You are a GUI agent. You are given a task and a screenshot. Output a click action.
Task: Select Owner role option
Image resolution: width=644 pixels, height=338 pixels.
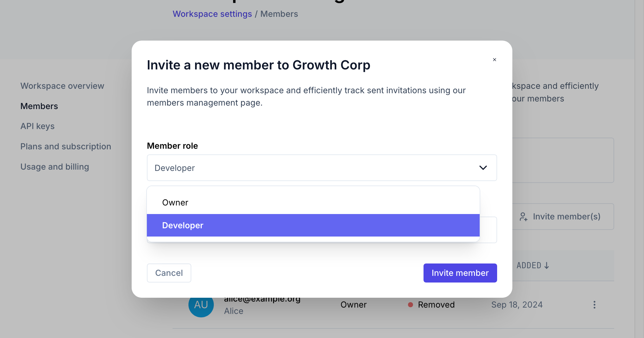pyautogui.click(x=175, y=203)
